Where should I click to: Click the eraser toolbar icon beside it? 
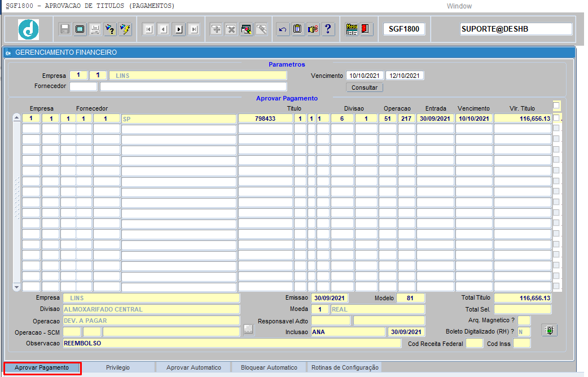(261, 29)
